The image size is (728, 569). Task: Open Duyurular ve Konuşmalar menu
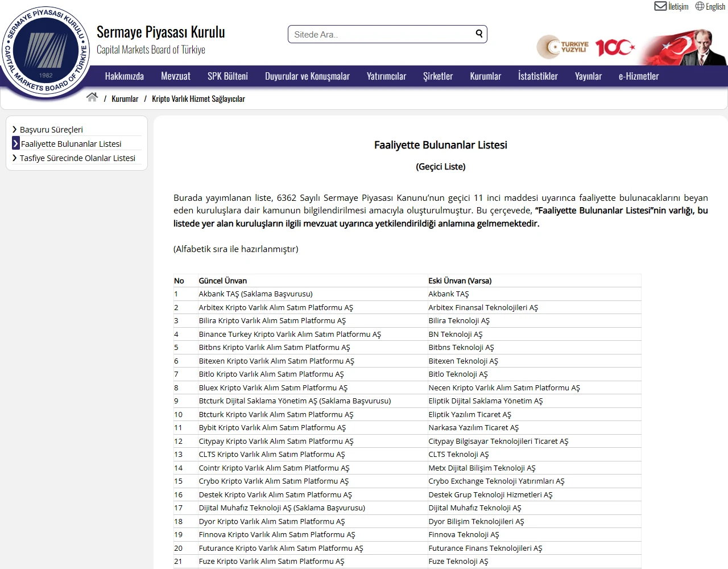[x=307, y=76]
